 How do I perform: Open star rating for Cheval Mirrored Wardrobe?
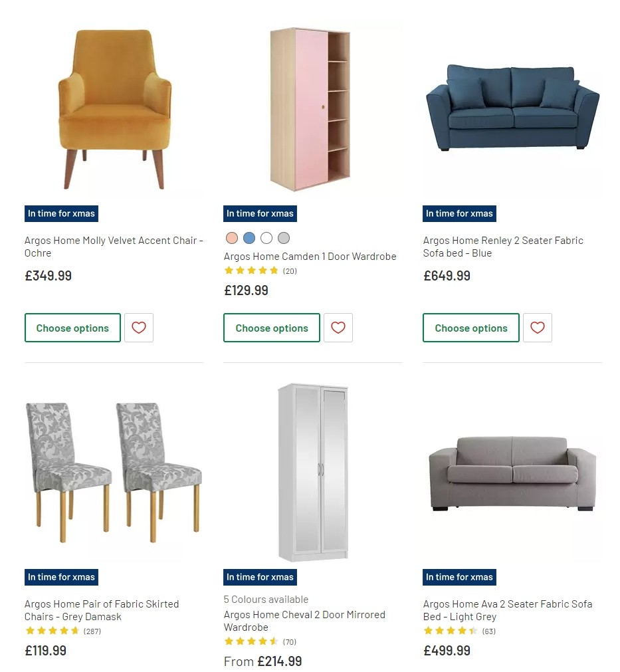coord(252,642)
